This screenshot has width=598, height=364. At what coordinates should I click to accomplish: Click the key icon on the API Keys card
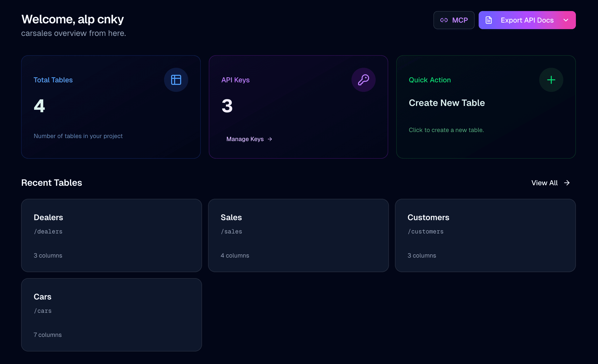click(364, 80)
